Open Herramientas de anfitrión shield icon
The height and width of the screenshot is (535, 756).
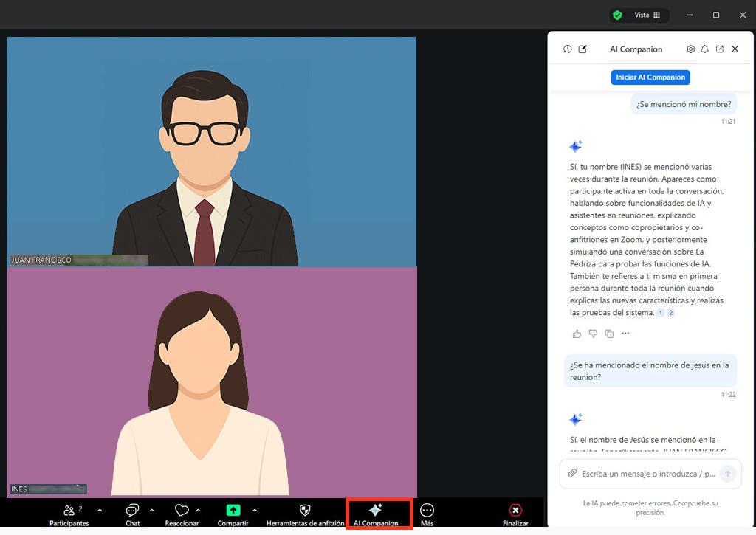point(305,510)
